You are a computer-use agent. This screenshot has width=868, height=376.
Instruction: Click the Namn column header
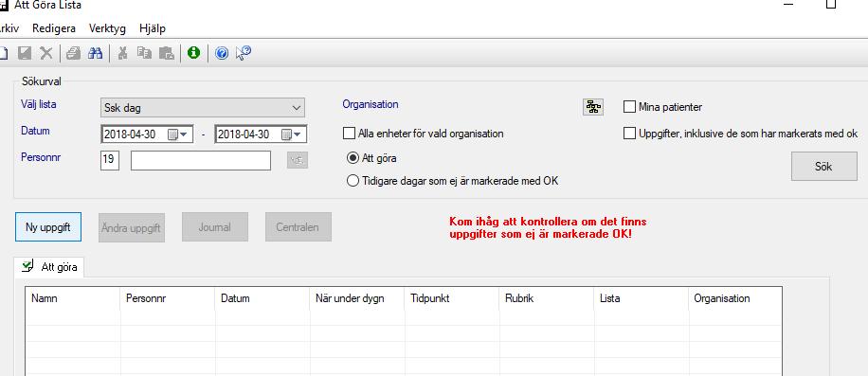[x=73, y=298]
